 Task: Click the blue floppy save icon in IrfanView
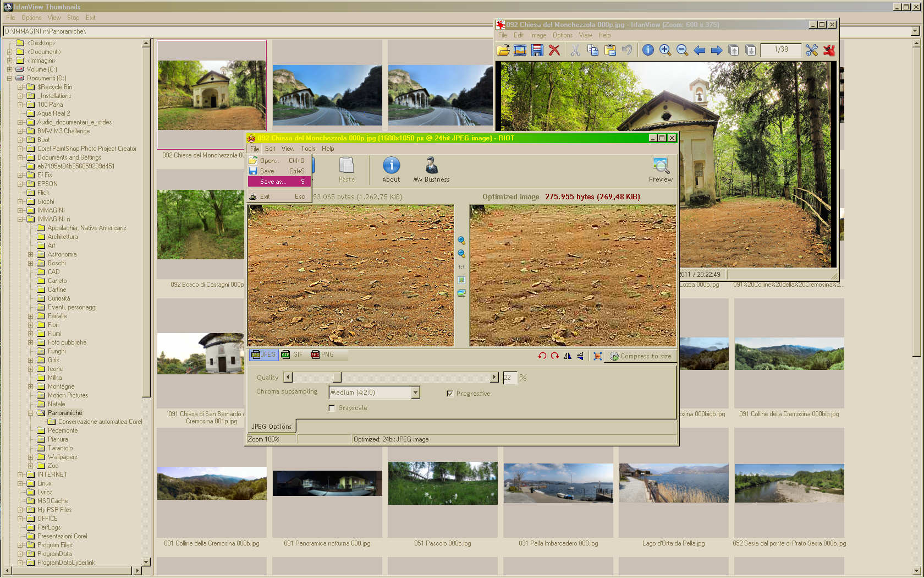(537, 50)
